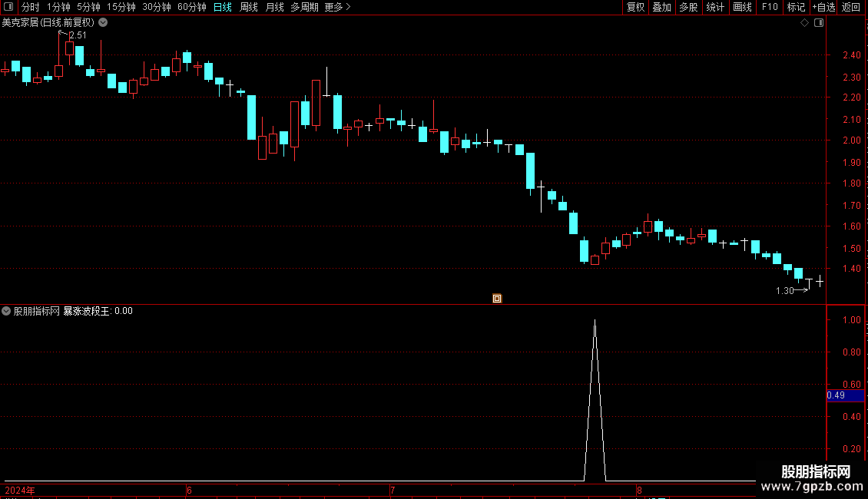The width and height of the screenshot is (868, 499).
Task: Toggle the right side panel icon
Action: [x=819, y=23]
